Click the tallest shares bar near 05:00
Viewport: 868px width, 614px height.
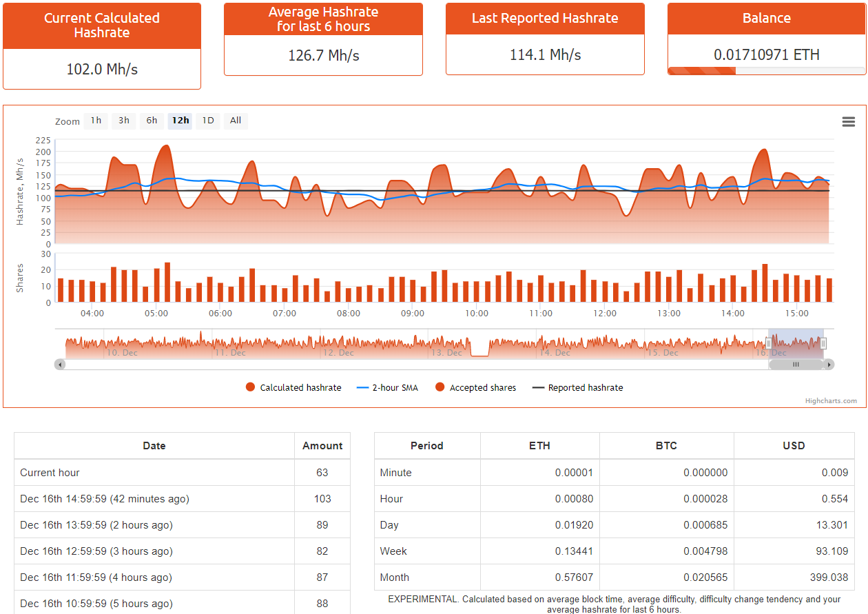click(x=167, y=283)
